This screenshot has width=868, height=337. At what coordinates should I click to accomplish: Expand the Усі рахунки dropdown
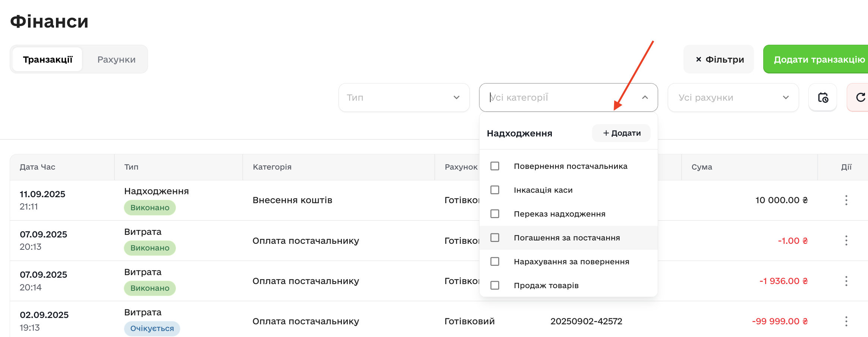[733, 97]
